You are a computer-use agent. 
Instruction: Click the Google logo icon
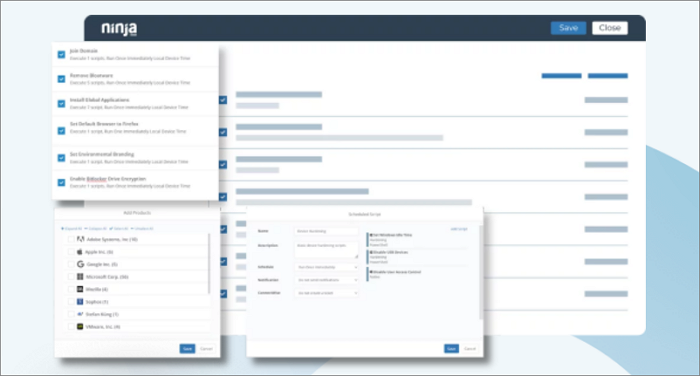click(x=80, y=264)
